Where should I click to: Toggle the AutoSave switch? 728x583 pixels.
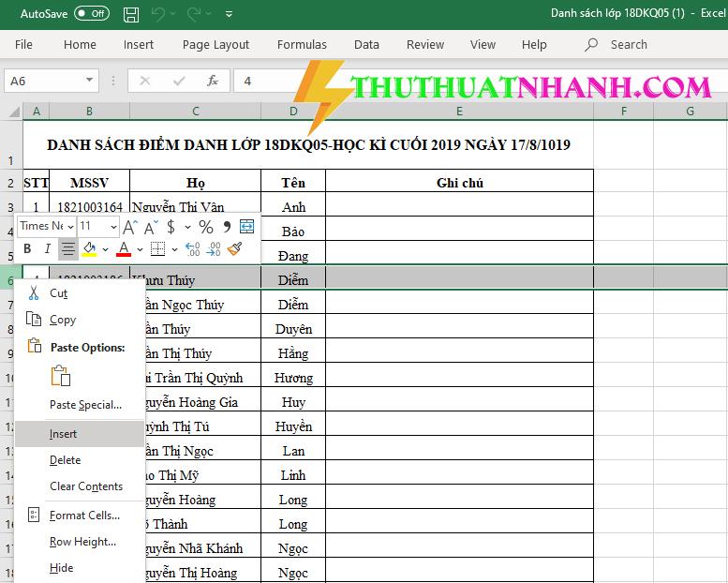click(x=92, y=13)
